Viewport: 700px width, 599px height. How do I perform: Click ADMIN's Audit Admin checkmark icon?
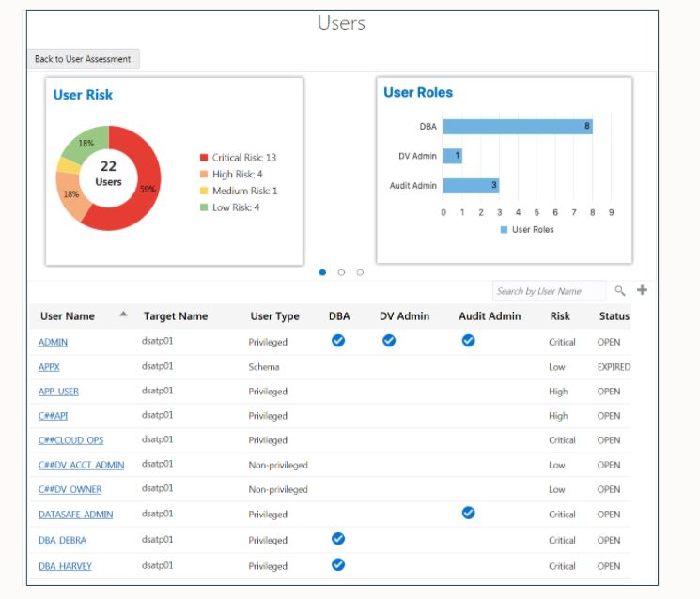click(468, 341)
